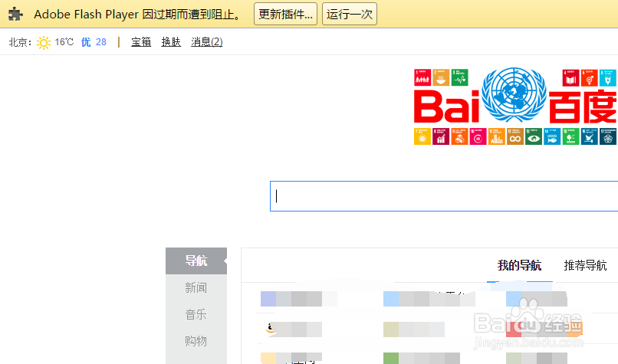Click the 16℃ temperature text
The height and width of the screenshot is (364, 618).
coord(64,41)
